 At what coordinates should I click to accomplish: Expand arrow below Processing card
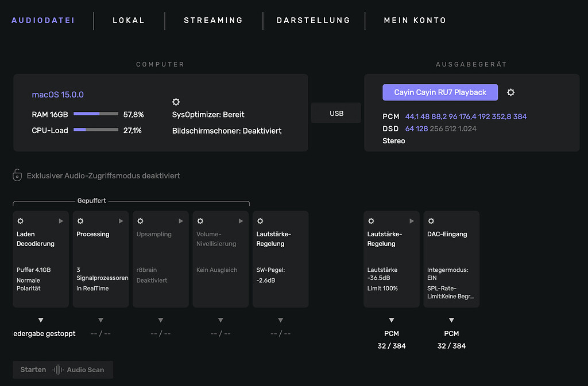point(100,320)
